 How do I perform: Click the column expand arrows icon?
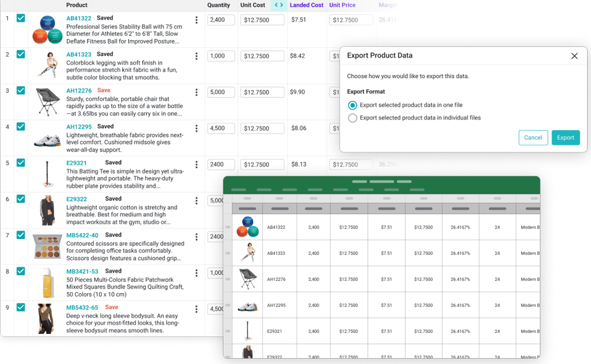pos(279,5)
